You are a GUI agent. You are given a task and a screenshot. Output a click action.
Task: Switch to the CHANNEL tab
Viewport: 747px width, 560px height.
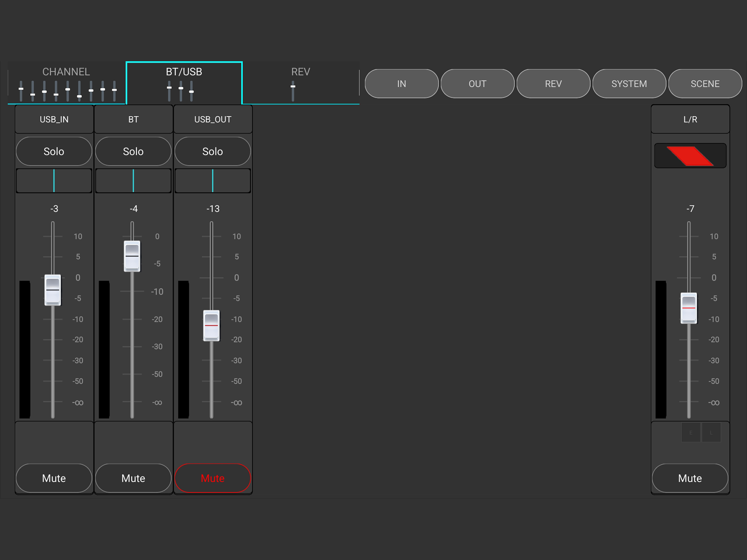(66, 83)
